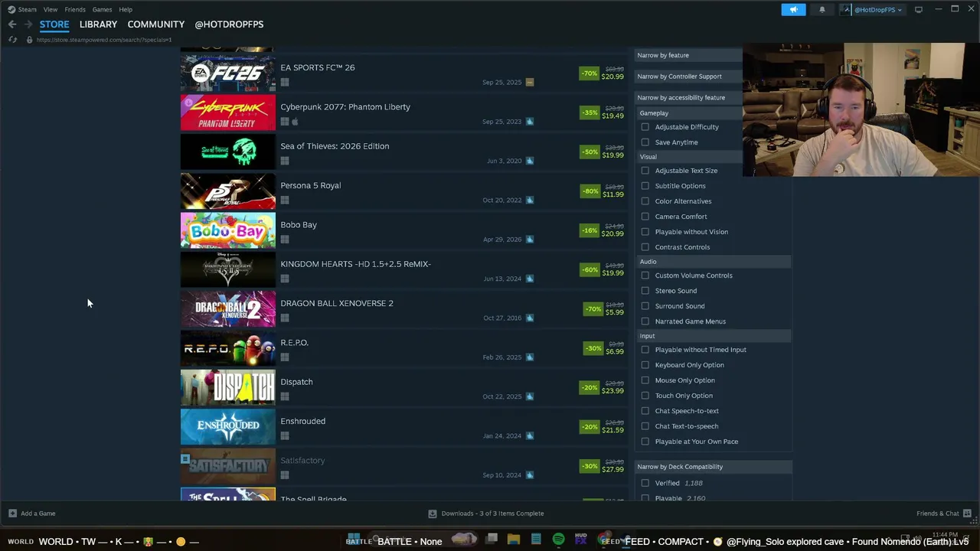980x551 pixels.
Task: Click the $6.99 price on R.E.P.O.
Action: 615,352
